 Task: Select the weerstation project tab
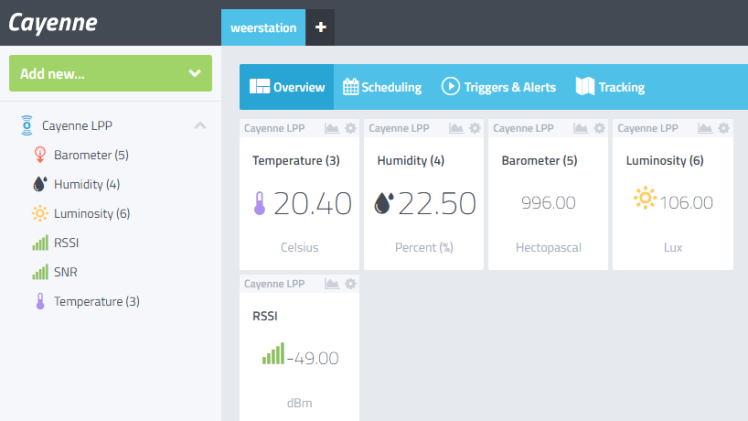click(263, 28)
